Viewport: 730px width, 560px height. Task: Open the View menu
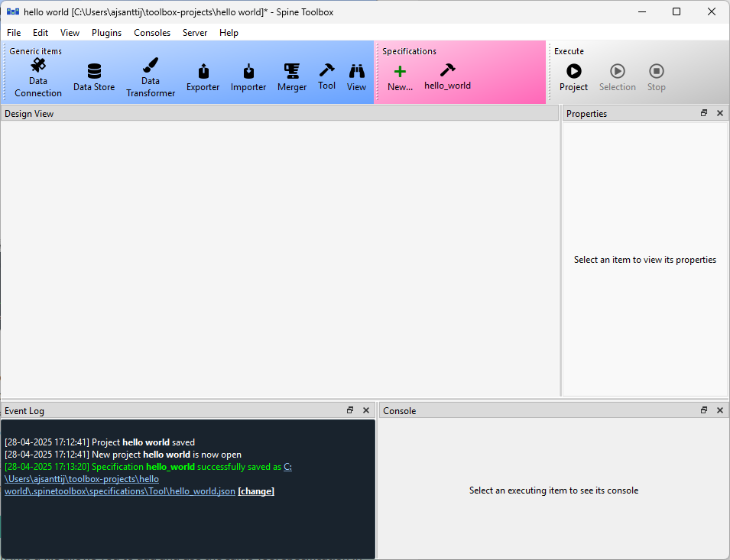point(70,33)
